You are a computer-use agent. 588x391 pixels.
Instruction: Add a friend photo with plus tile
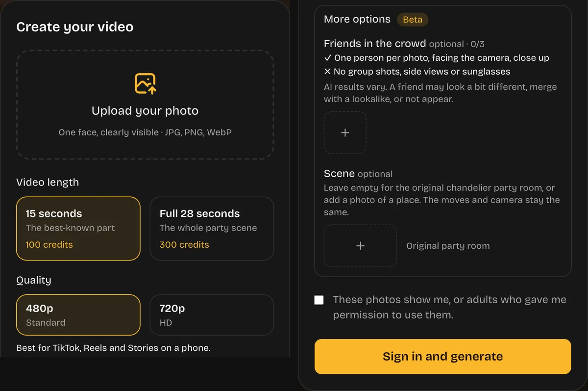[x=345, y=132]
